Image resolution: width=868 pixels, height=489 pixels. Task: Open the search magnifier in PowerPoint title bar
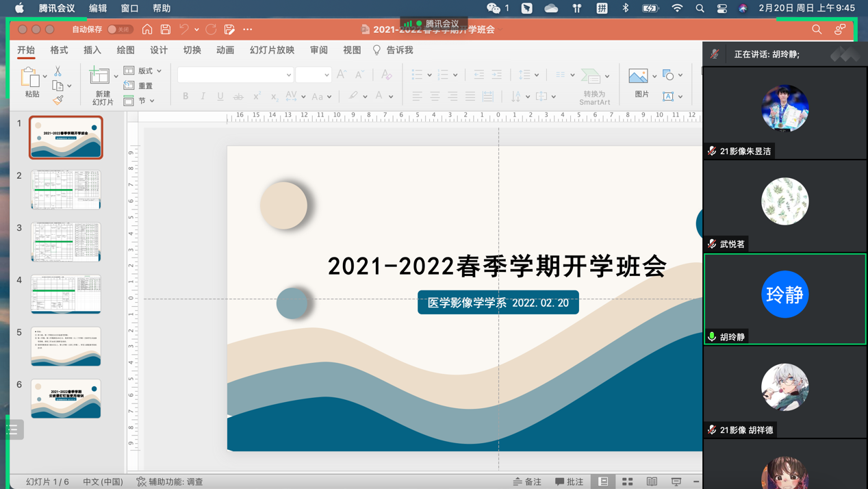click(x=817, y=29)
